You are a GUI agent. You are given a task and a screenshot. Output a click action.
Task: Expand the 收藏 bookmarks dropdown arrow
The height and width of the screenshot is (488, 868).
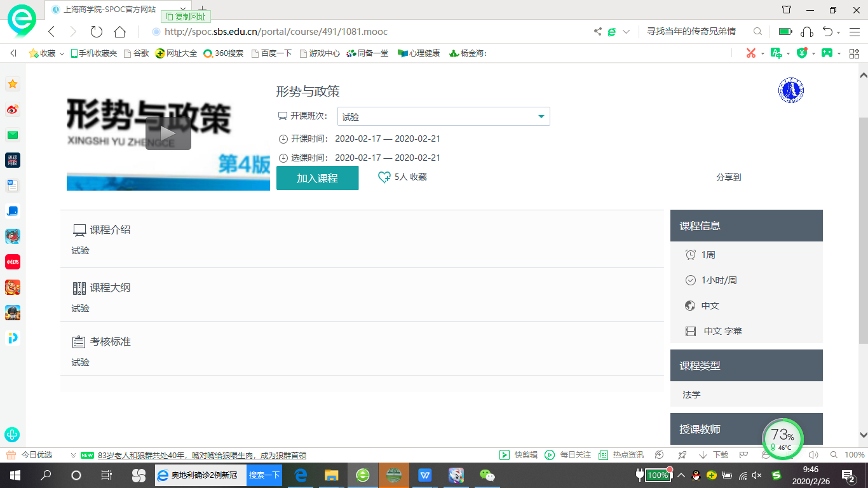[x=62, y=54]
